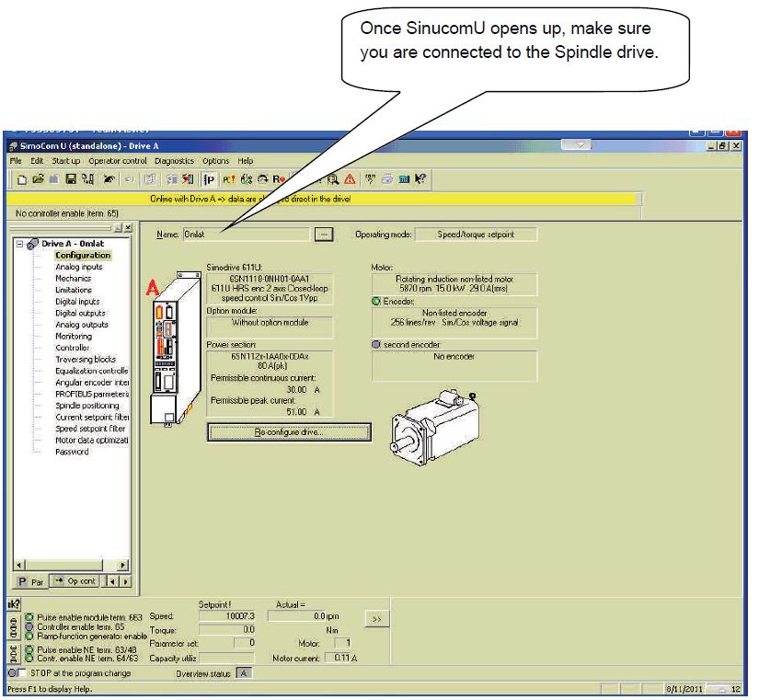Click the printer toolbar icon
This screenshot has width=759, height=700.
point(388,180)
